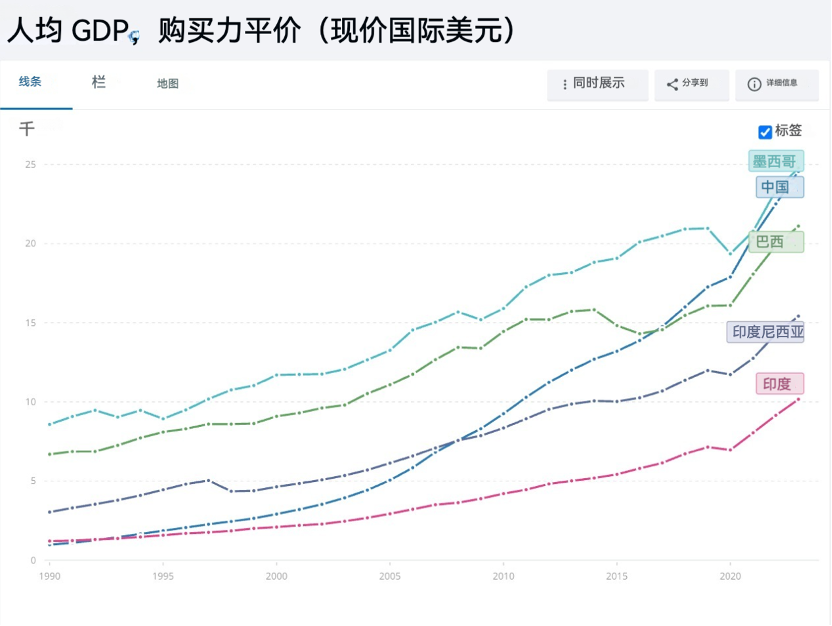Open the 同时展示 menu button
The height and width of the screenshot is (626, 832).
coord(597,84)
